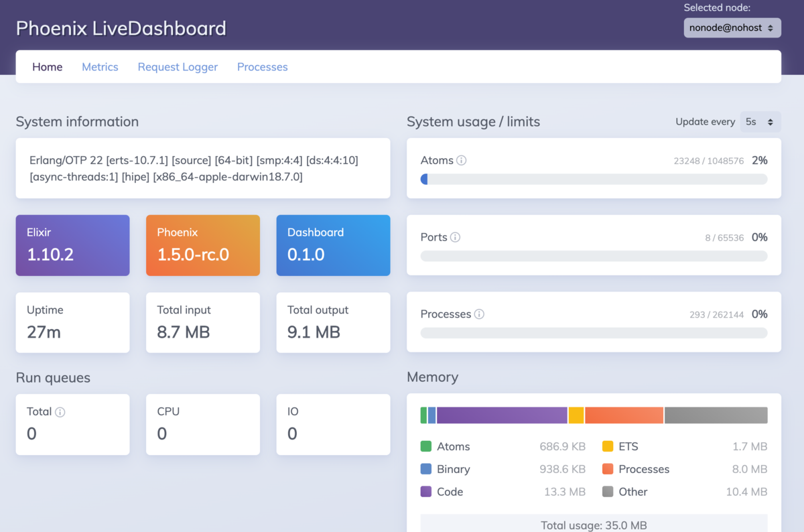Image resolution: width=804 pixels, height=532 pixels.
Task: Click the Ports usage progress bar
Action: (594, 256)
